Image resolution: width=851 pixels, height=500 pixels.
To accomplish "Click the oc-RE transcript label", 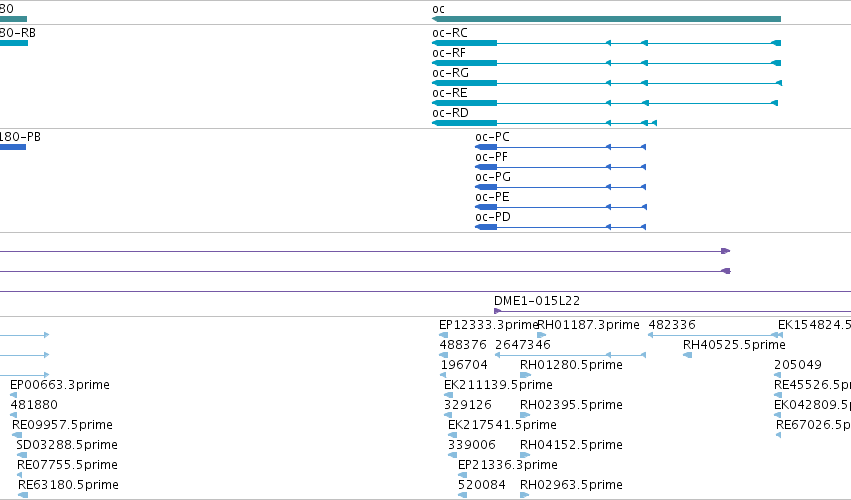I will click(449, 93).
